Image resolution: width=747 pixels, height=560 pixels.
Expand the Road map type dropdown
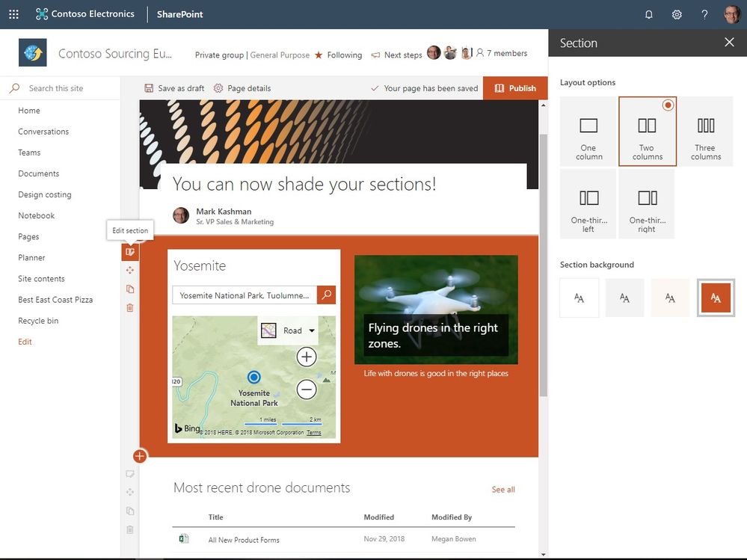coord(288,330)
